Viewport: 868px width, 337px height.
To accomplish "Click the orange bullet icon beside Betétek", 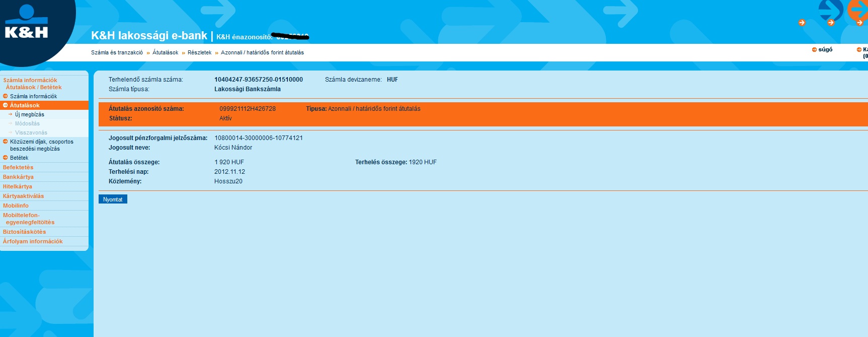I will (x=6, y=158).
